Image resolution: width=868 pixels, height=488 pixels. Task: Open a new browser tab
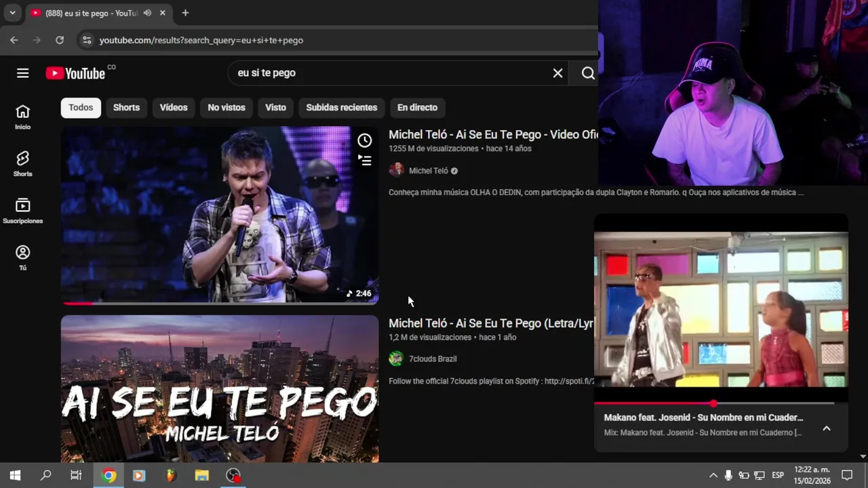pos(185,13)
